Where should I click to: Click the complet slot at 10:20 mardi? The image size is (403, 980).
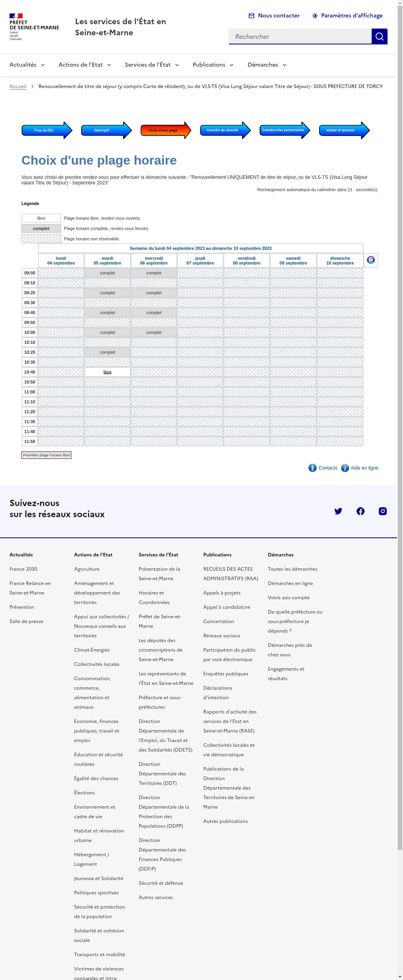click(x=107, y=352)
